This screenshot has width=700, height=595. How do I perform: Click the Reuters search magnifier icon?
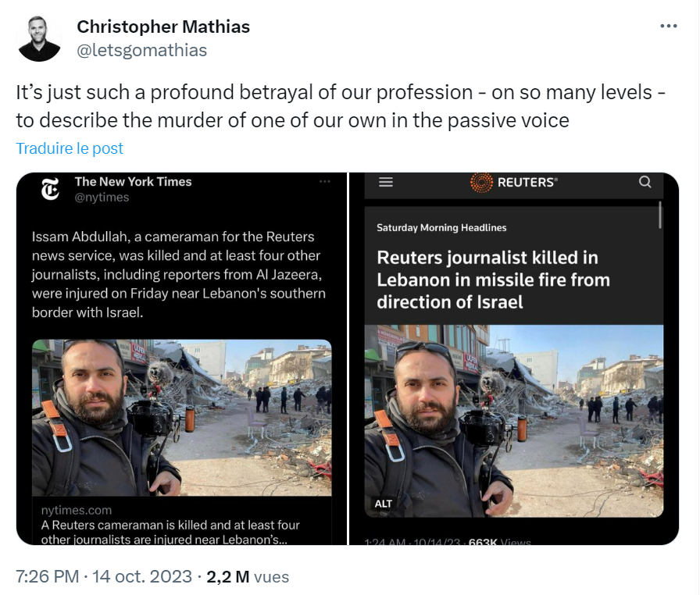pyautogui.click(x=645, y=182)
